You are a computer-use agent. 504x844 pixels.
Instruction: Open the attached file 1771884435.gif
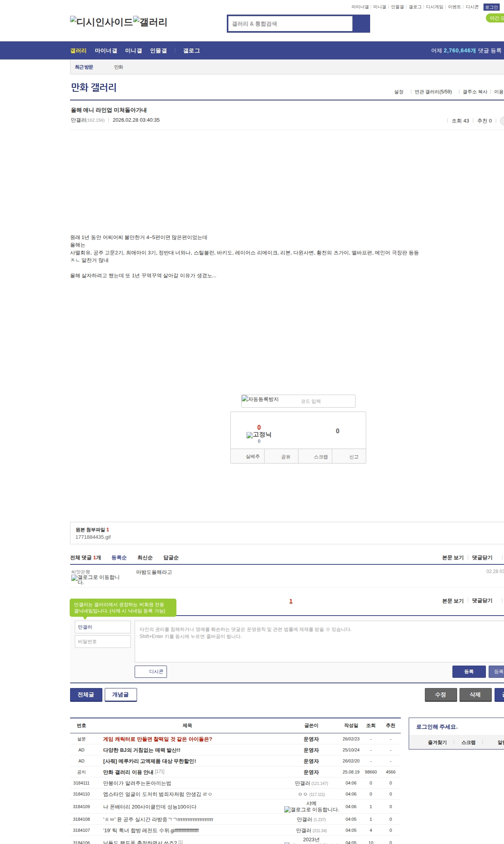coord(93,537)
